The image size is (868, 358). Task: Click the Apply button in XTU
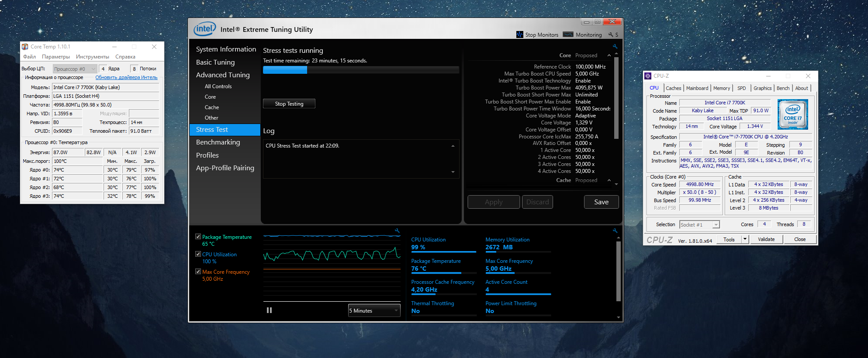tap(494, 202)
